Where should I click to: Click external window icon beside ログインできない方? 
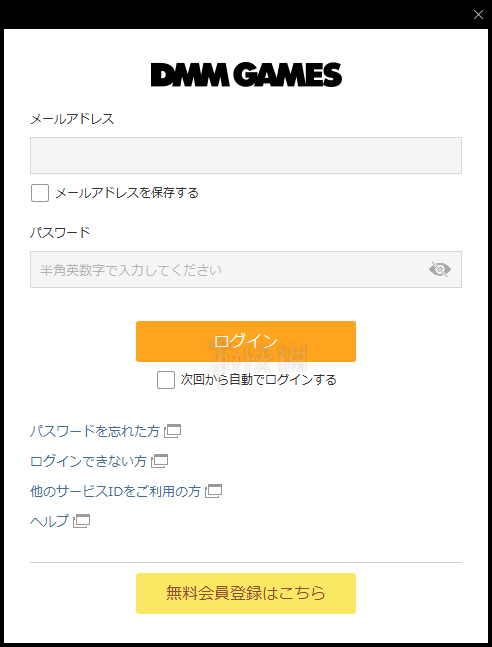coord(160,461)
